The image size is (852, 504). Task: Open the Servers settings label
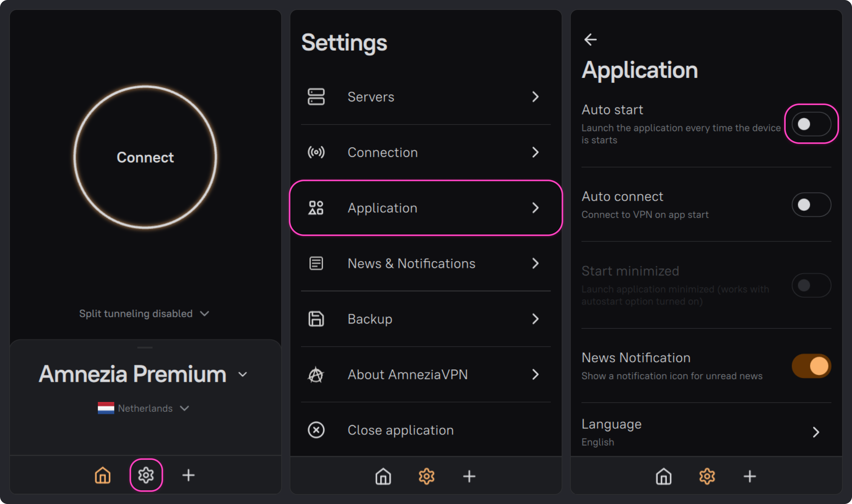pos(371,97)
